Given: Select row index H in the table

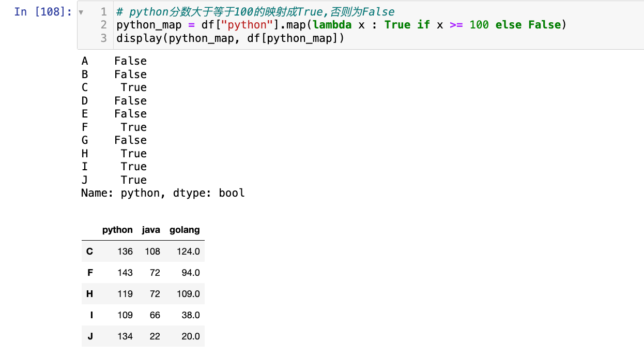Looking at the screenshot, I should (x=89, y=294).
